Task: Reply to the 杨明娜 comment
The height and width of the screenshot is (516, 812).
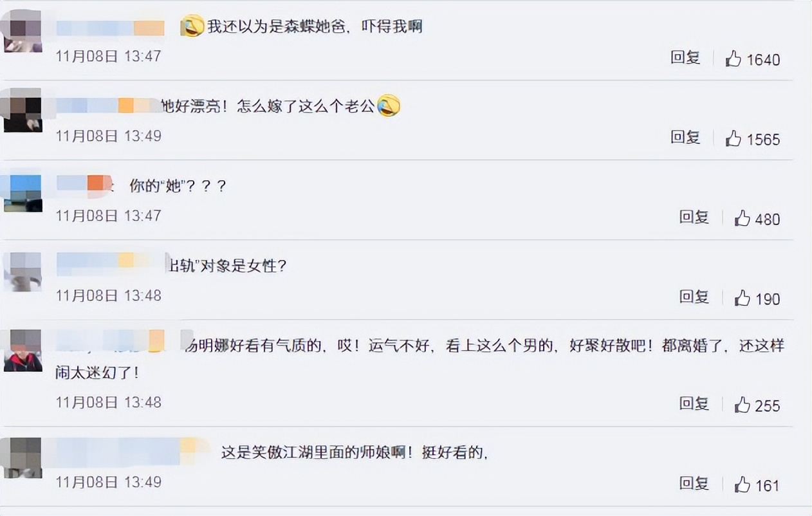Action: [694, 403]
